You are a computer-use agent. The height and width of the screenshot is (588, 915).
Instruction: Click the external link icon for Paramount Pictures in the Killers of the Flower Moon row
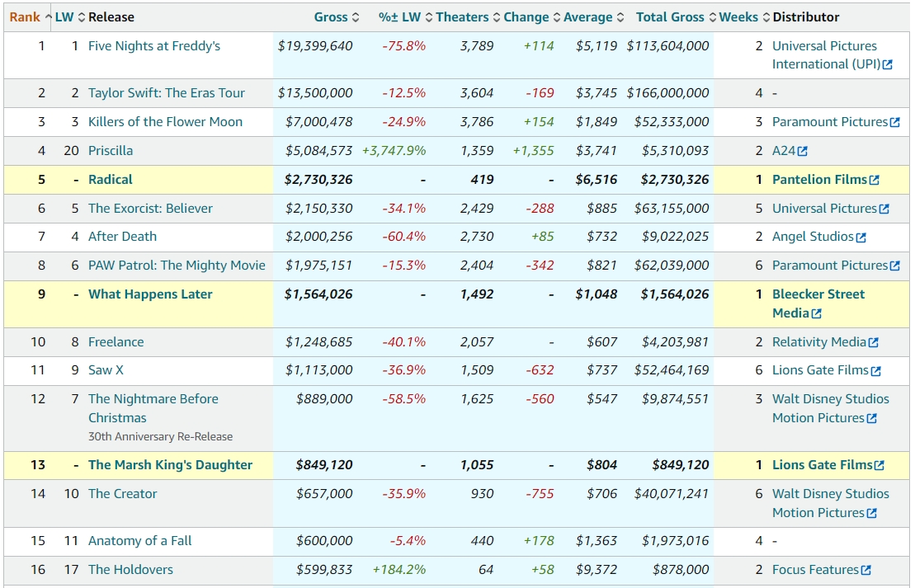click(x=894, y=123)
